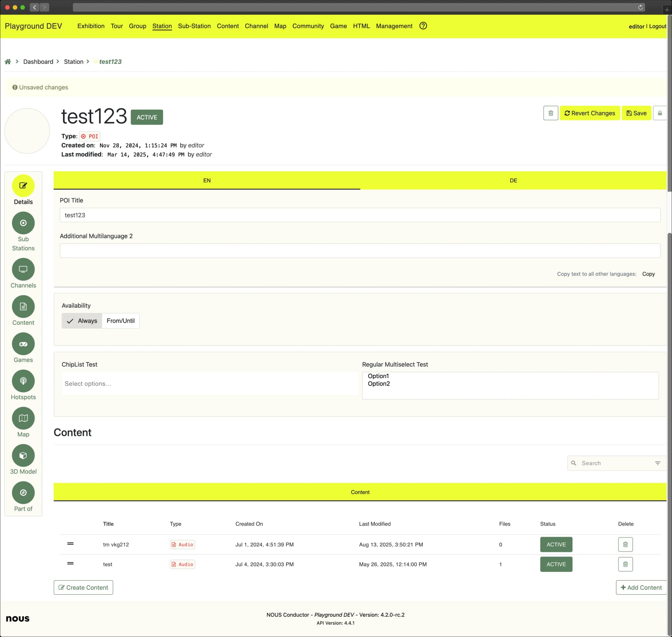Go to Dashboard breadcrumb
Image resolution: width=672 pixels, height=637 pixels.
38,62
